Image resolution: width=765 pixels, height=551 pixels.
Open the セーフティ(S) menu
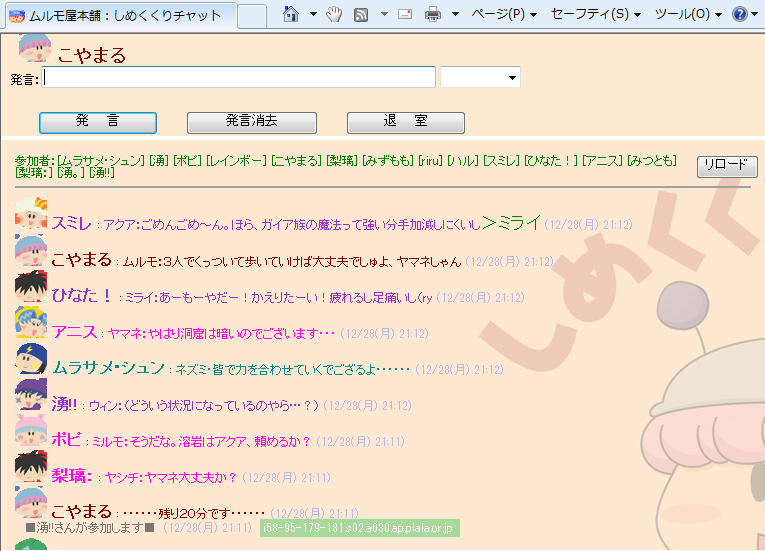(596, 14)
